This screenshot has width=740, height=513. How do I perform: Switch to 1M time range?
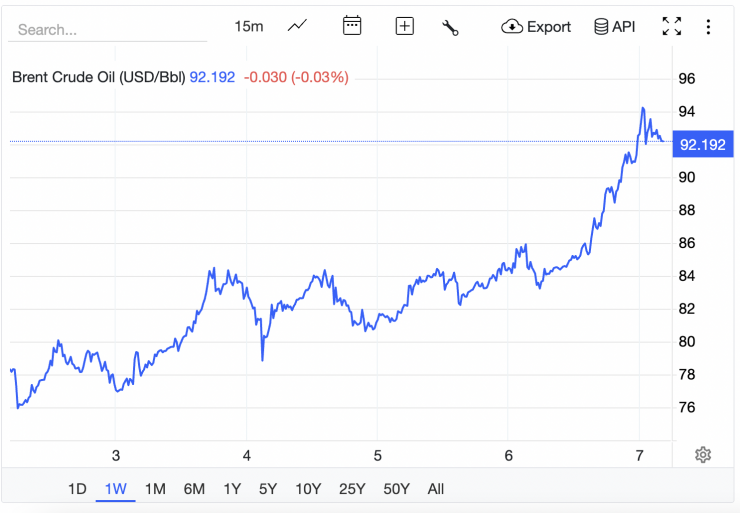155,489
